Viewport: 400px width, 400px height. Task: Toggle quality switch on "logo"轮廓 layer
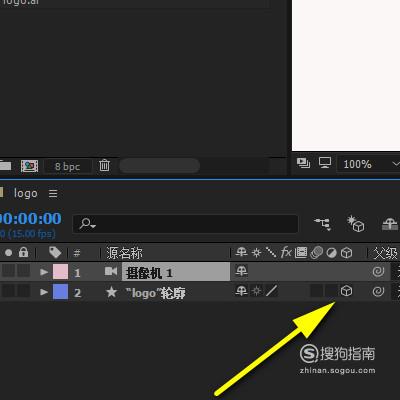[271, 291]
